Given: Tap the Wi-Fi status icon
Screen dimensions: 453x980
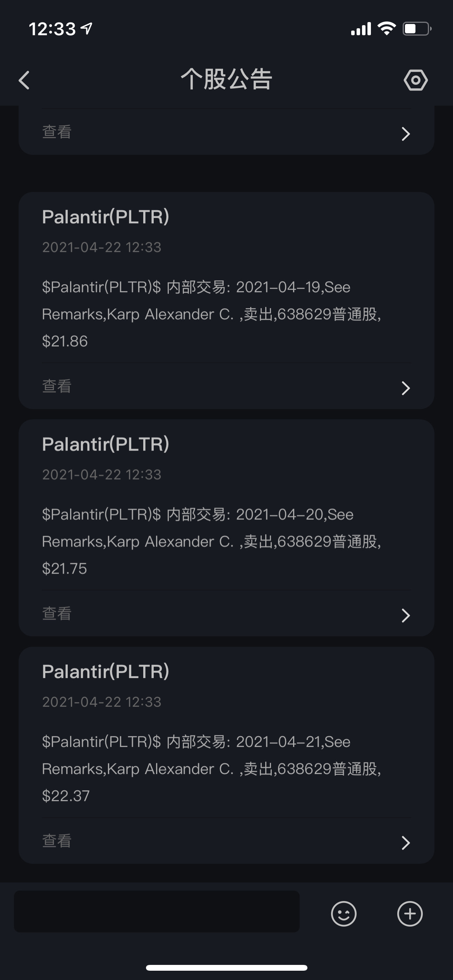Looking at the screenshot, I should pyautogui.click(x=386, y=29).
